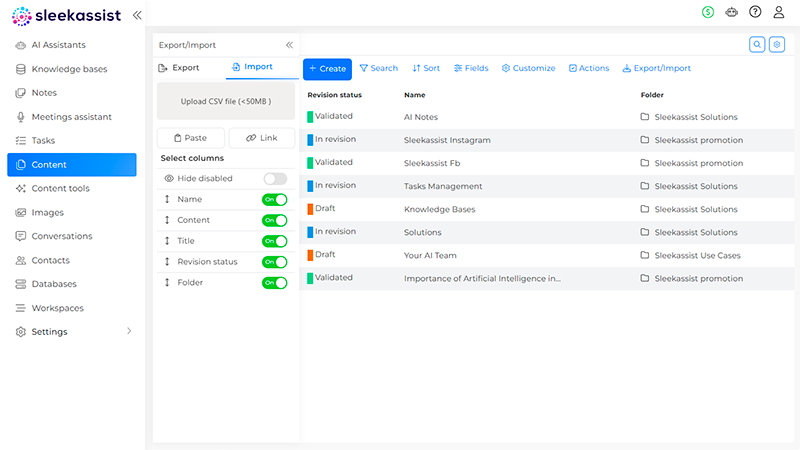This screenshot has height=450, width=800.
Task: Turn off the Revision status column toggle
Action: (x=274, y=262)
